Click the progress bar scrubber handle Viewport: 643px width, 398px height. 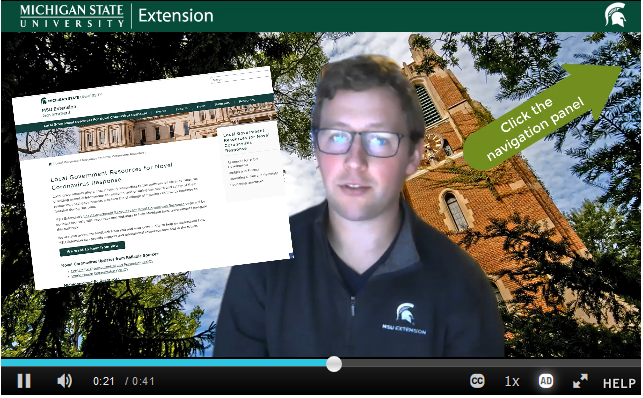coord(334,364)
